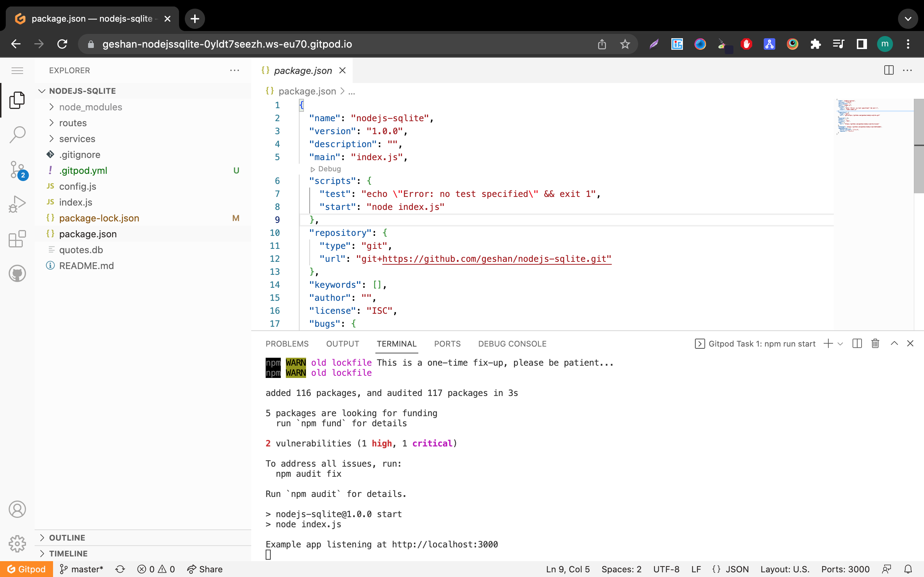The width and height of the screenshot is (924, 577).
Task: Maximize the panel with the chevron toggle
Action: [894, 343]
